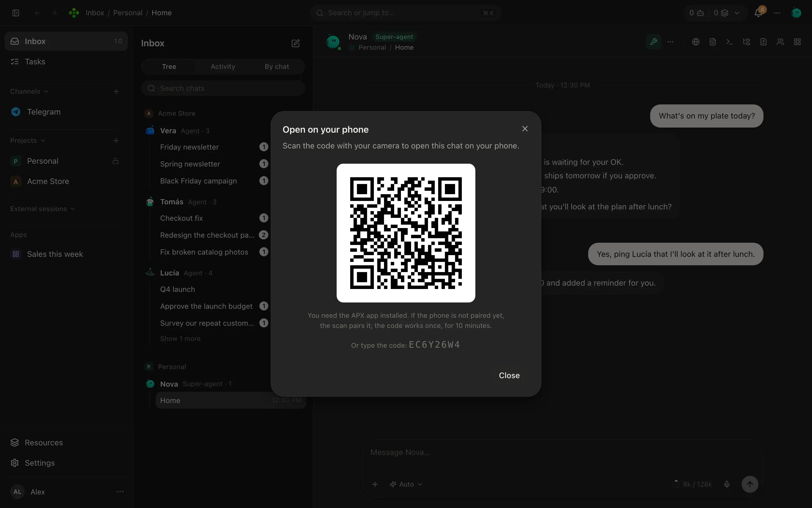Open the document icon in the chat header
The height and width of the screenshot is (508, 812).
pyautogui.click(x=713, y=42)
